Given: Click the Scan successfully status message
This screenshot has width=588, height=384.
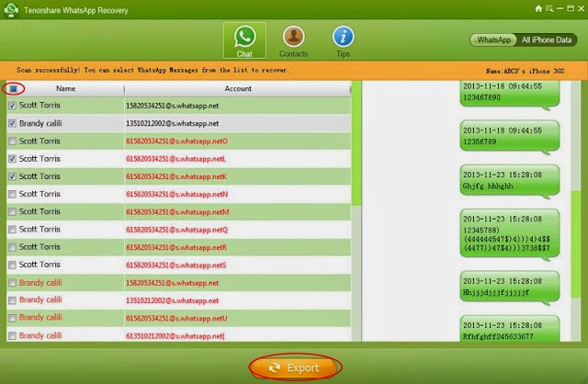Looking at the screenshot, I should 153,70.
